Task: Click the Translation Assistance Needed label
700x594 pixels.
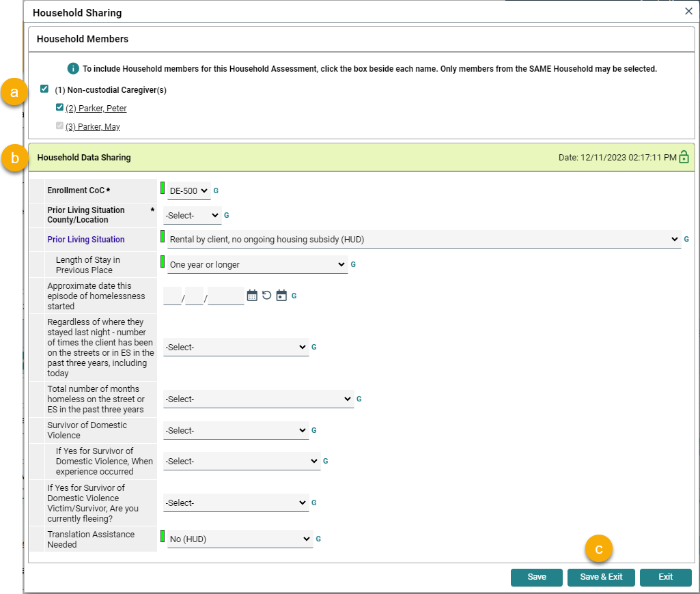Action: point(91,539)
